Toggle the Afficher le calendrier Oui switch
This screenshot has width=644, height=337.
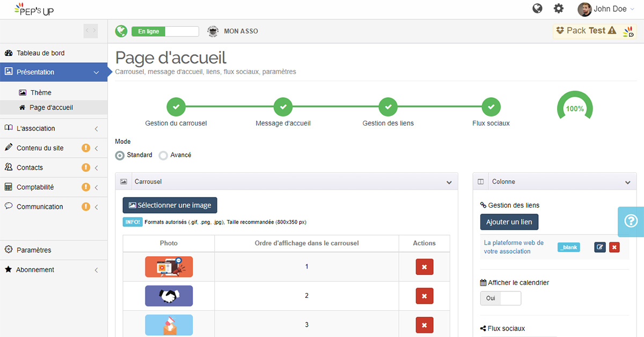[x=501, y=298]
